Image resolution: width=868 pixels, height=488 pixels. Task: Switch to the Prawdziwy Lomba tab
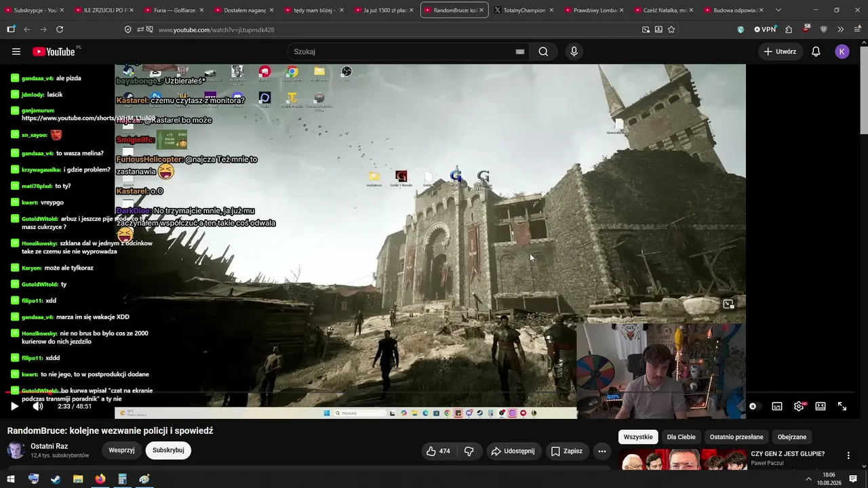pyautogui.click(x=595, y=10)
